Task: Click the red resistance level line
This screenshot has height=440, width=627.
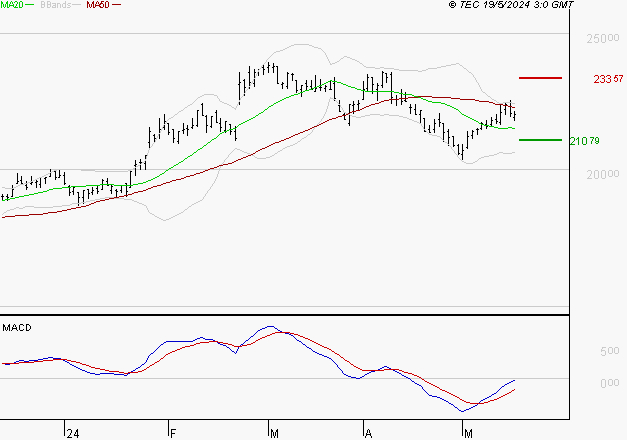Action: click(x=540, y=78)
